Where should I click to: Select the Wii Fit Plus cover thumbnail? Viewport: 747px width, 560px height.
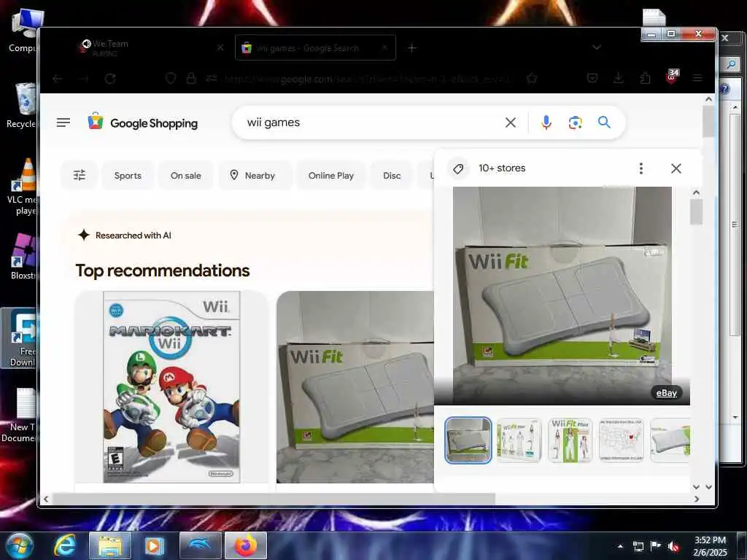(570, 440)
